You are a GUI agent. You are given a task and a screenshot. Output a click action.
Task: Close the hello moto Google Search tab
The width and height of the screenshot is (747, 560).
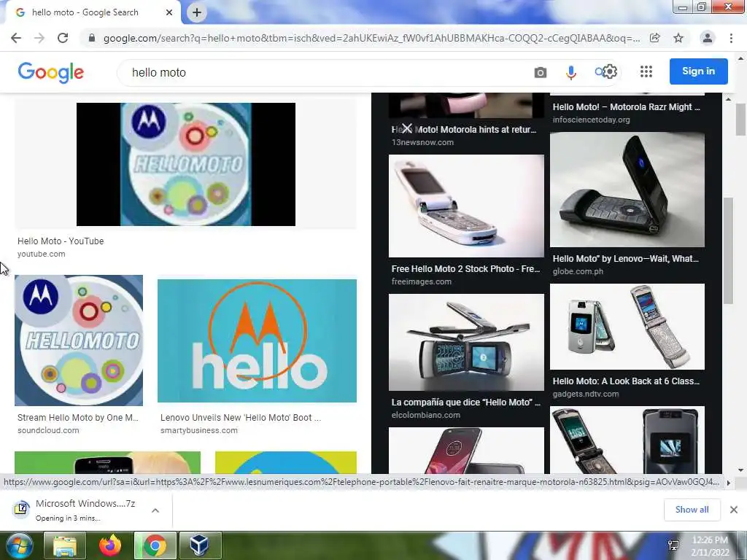169,12
